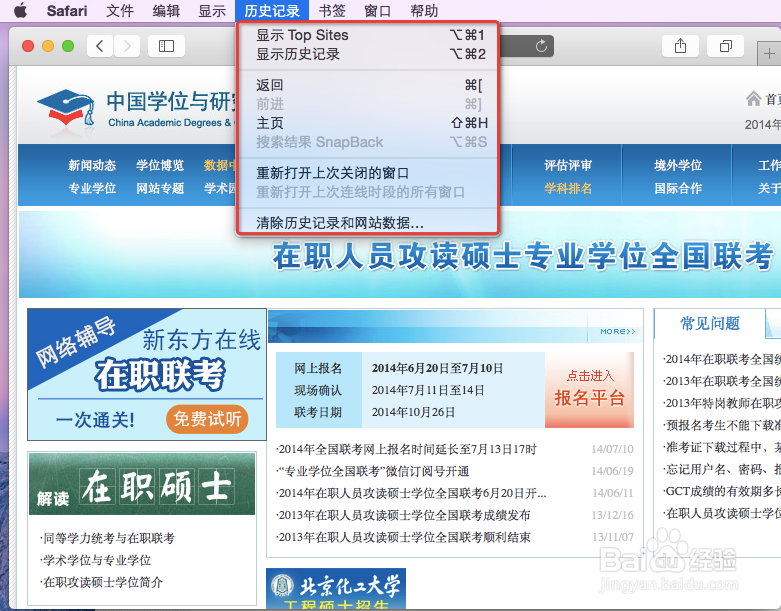The width and height of the screenshot is (781, 611).
Task: Open the 窗口 menu
Action: (378, 10)
